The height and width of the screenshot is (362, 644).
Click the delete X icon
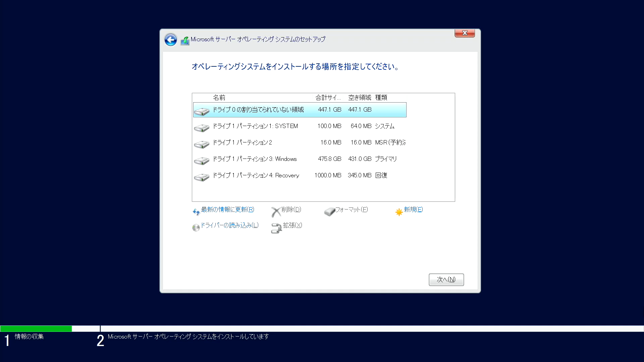pyautogui.click(x=276, y=212)
